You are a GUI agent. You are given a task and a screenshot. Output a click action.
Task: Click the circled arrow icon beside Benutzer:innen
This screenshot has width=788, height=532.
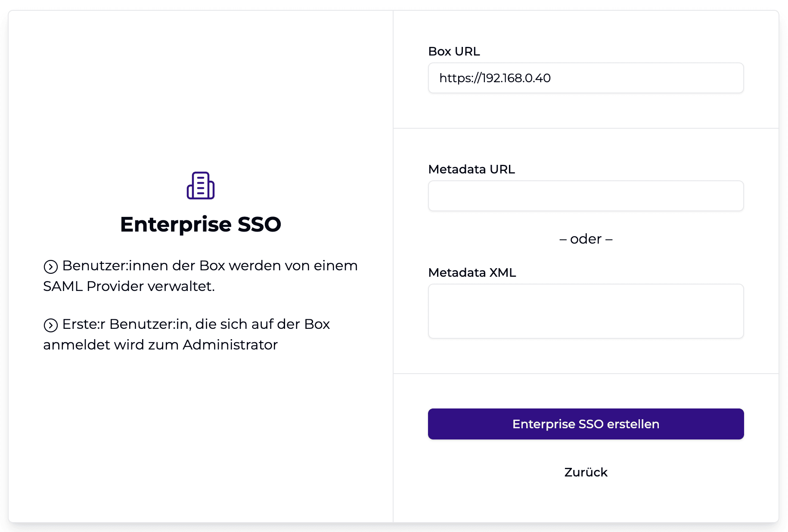click(51, 267)
